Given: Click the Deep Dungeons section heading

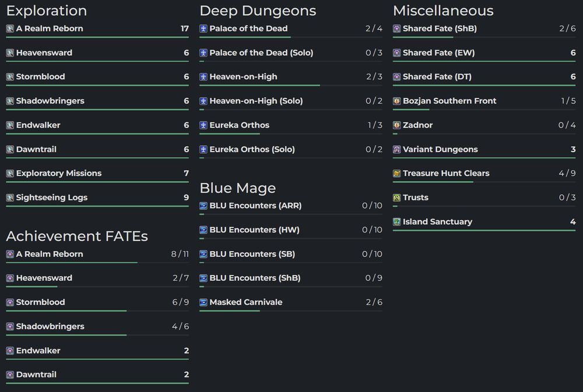Looking at the screenshot, I should [x=258, y=10].
